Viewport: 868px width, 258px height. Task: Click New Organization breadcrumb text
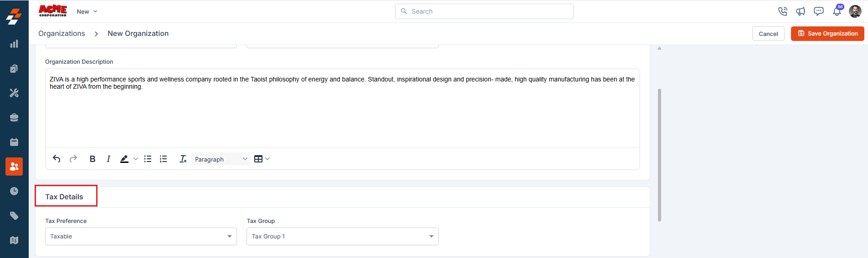[x=138, y=34]
